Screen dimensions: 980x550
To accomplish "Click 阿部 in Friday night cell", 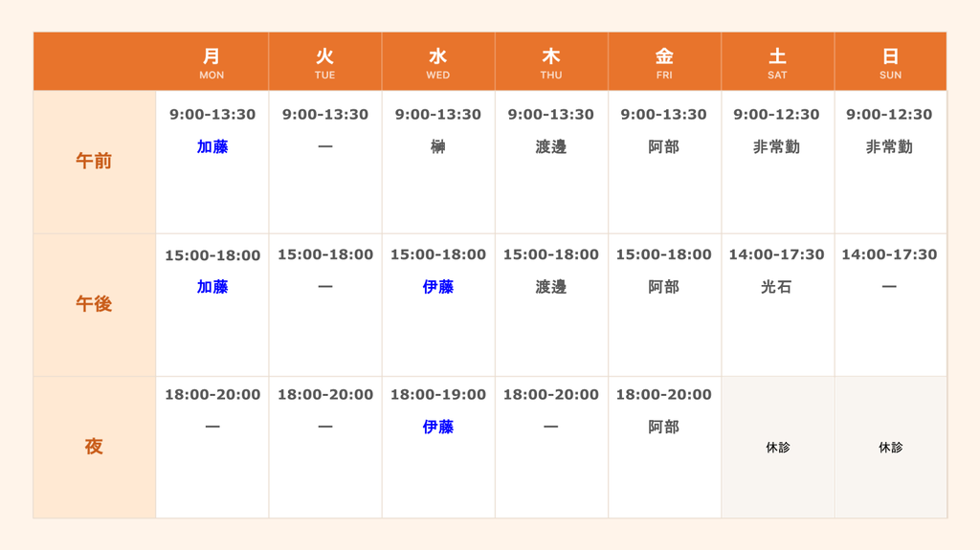I will [x=664, y=427].
